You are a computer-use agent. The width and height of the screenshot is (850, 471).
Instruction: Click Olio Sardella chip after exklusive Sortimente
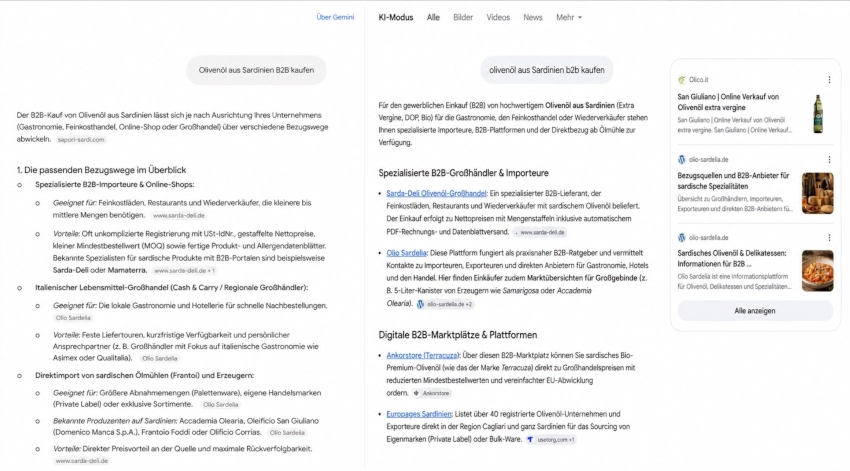(220, 405)
